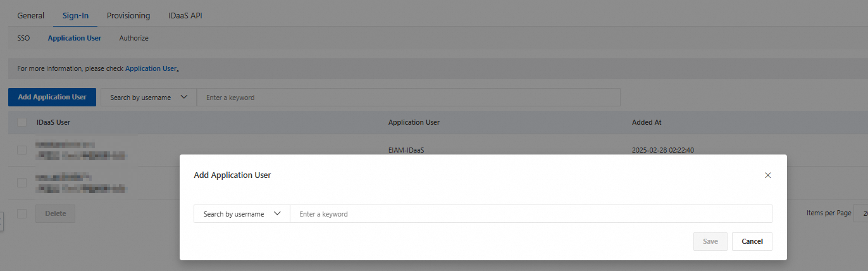
Task: Close the Add Application User dialog with X
Action: pos(768,175)
